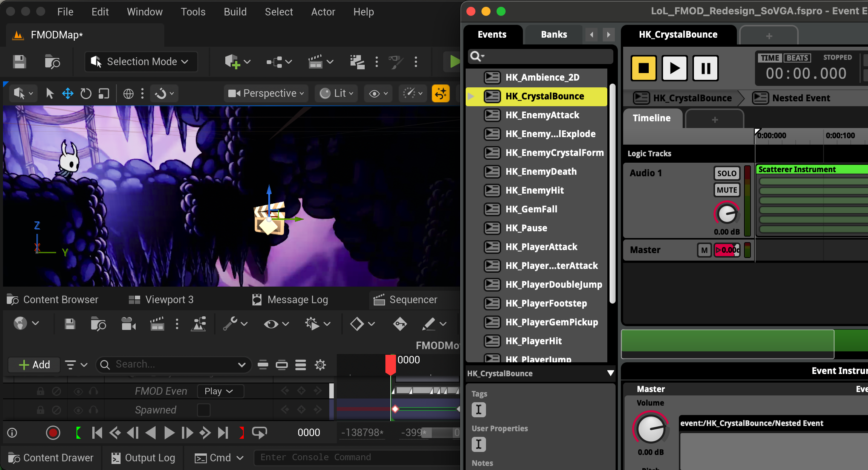Screen dimensions: 868x470
Task: Save the current level in Unreal toolbar
Action: coord(19,62)
